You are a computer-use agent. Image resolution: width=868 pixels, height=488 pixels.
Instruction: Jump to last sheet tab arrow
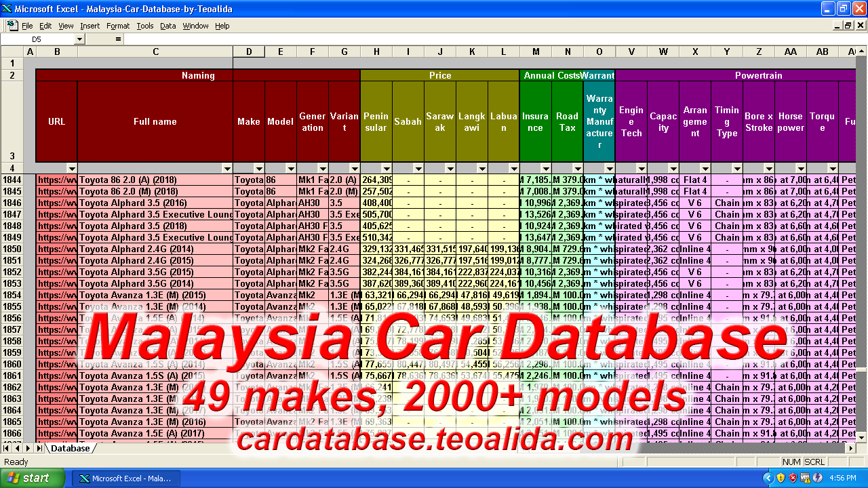tap(38, 448)
